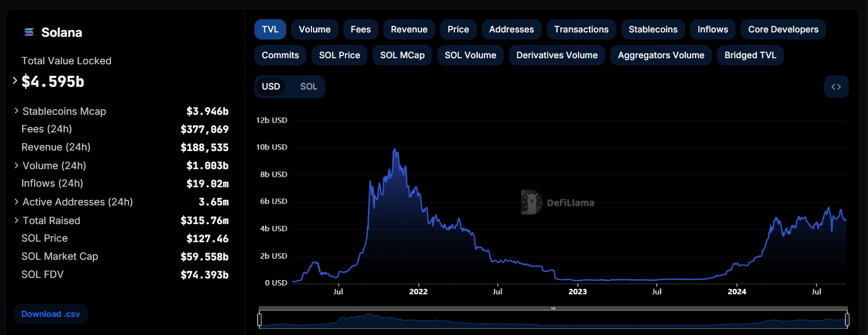This screenshot has height=335, width=868.
Task: Toggle the Stablecoins chart metric
Action: [653, 30]
